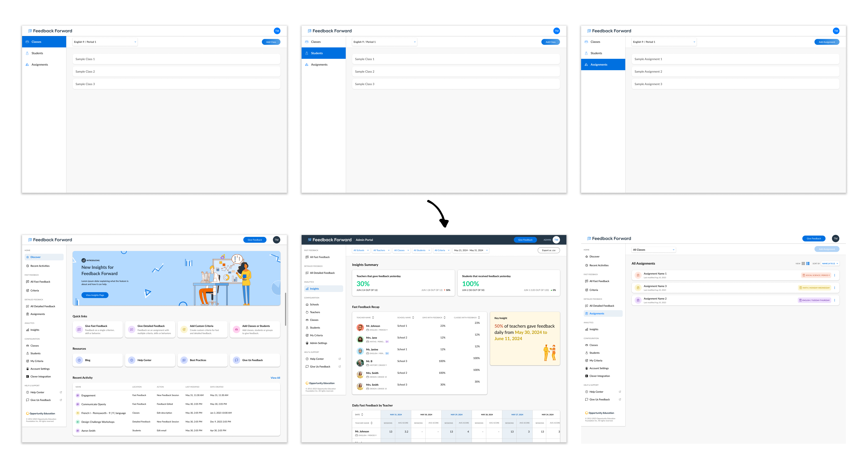
Task: Open Blog resource card icon
Action: (79, 360)
